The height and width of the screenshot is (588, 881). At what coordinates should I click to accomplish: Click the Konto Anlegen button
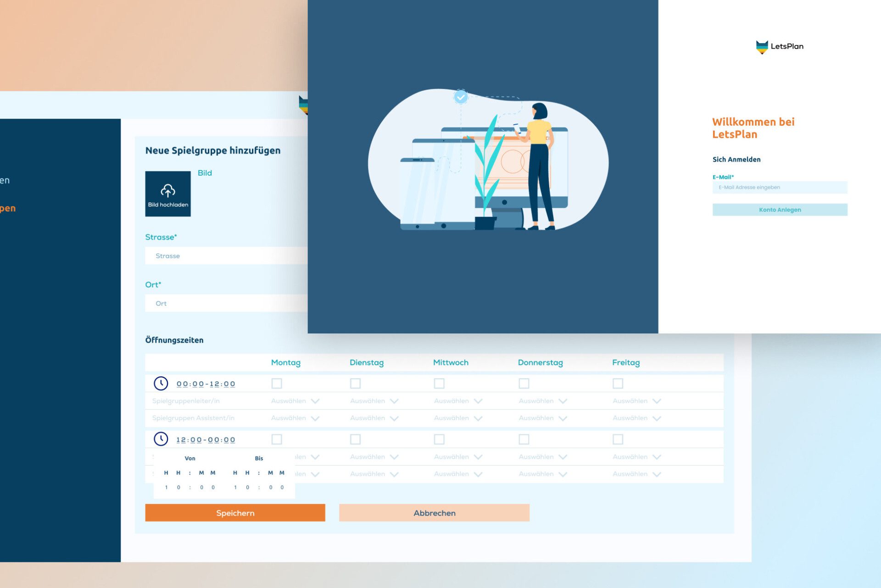780,210
